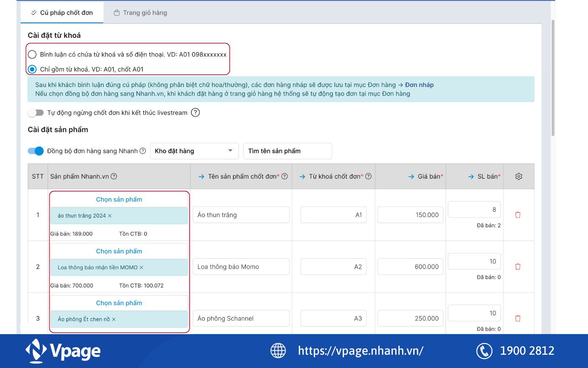Image resolution: width=588 pixels, height=368 pixels.
Task: Edit the quantity field in the A2 row
Action: pyautogui.click(x=474, y=261)
